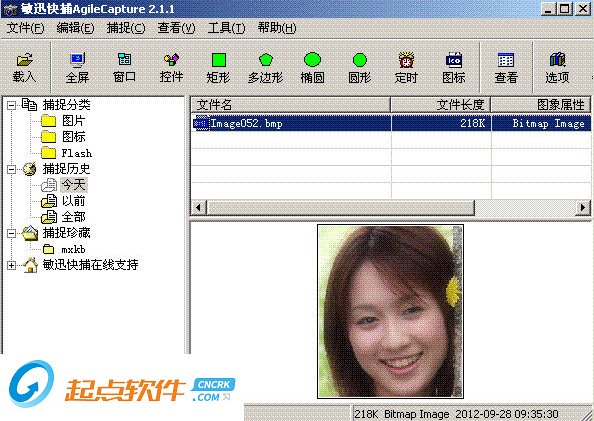
Task: Click the folder icon beside Flash
Action: click(48, 153)
